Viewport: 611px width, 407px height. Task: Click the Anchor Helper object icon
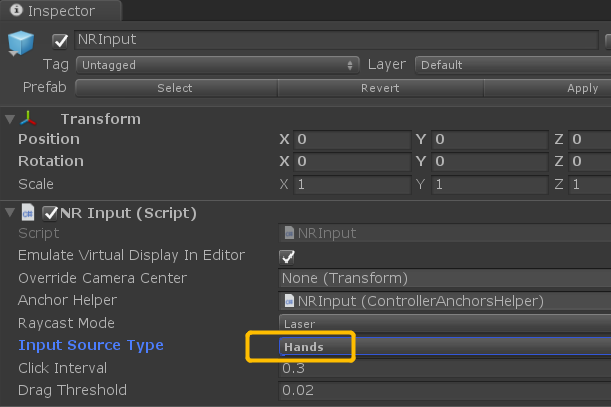pos(289,300)
